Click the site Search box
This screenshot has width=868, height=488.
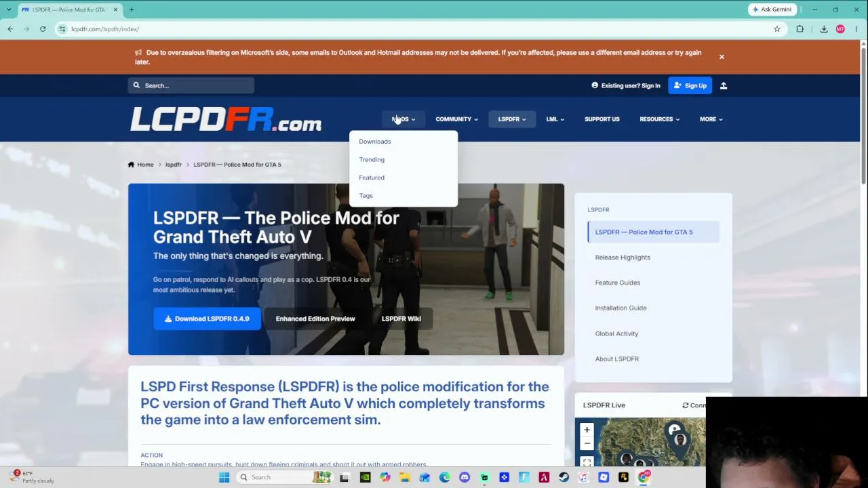pyautogui.click(x=191, y=85)
